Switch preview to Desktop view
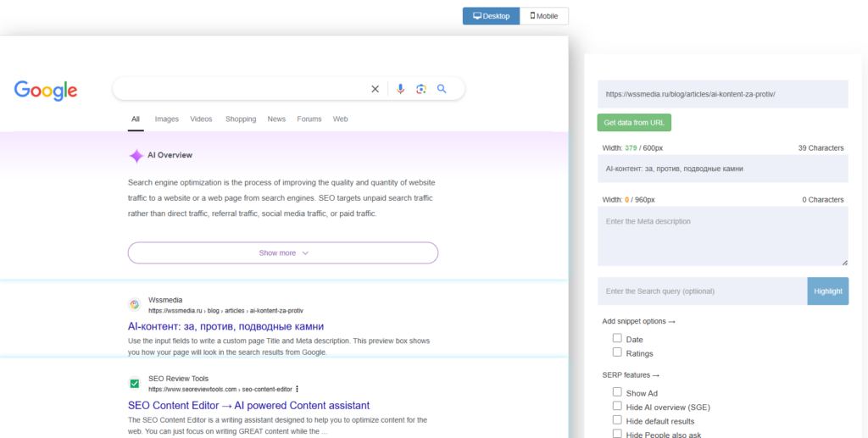Image resolution: width=868 pixels, height=438 pixels. (491, 16)
